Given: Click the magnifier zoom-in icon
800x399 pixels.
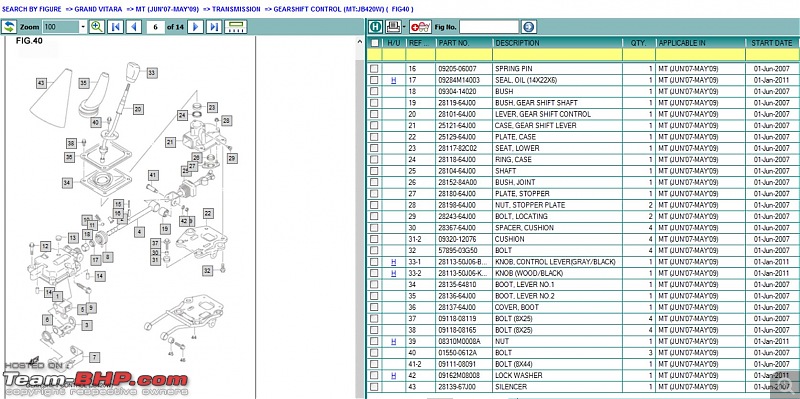Looking at the screenshot, I should pos(97,27).
